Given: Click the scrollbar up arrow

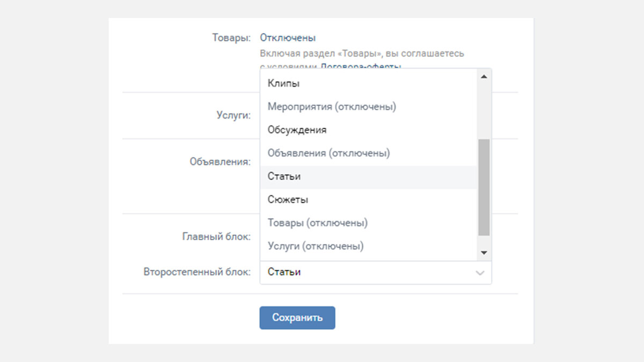Looking at the screenshot, I should point(484,77).
